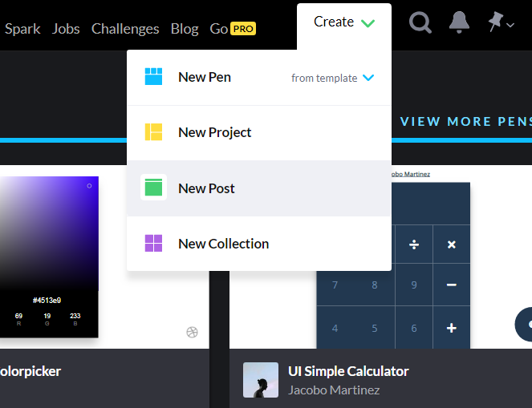Open the Blog nav link
532x408 pixels.
(185, 29)
